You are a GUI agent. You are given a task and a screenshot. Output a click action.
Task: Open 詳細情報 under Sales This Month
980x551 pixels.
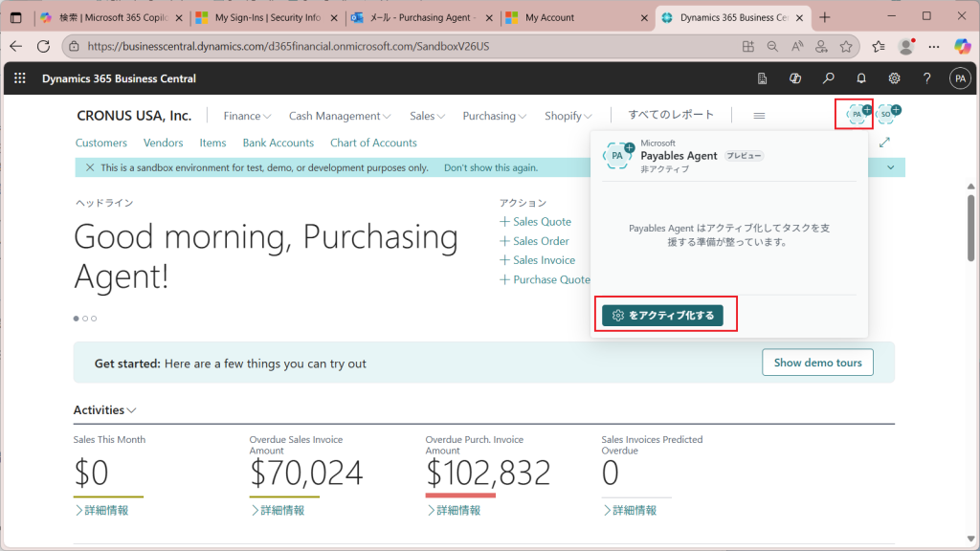pos(101,511)
